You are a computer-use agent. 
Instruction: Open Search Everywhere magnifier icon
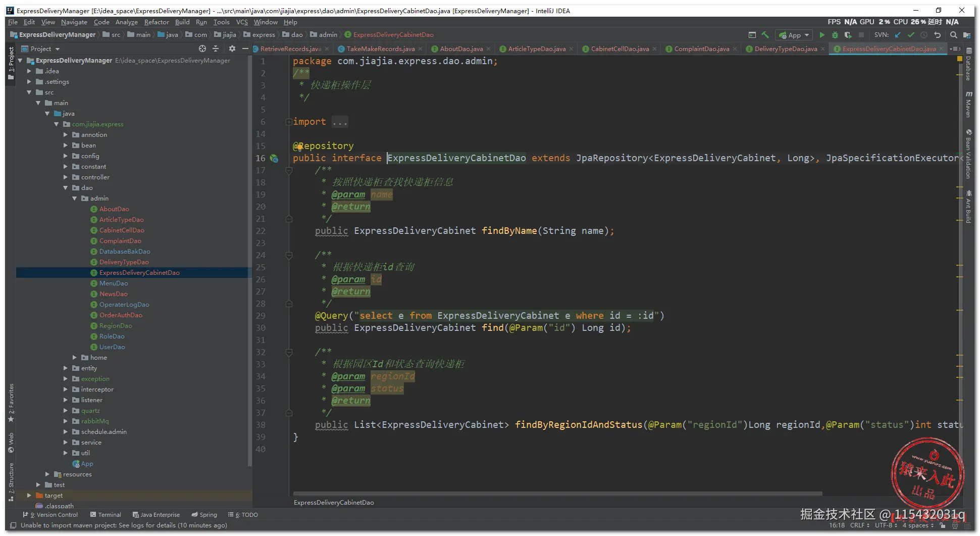(953, 35)
